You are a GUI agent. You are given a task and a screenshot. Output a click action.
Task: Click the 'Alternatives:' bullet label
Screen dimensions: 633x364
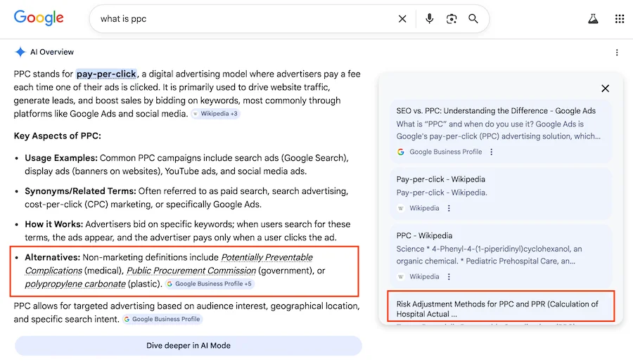[x=53, y=257]
